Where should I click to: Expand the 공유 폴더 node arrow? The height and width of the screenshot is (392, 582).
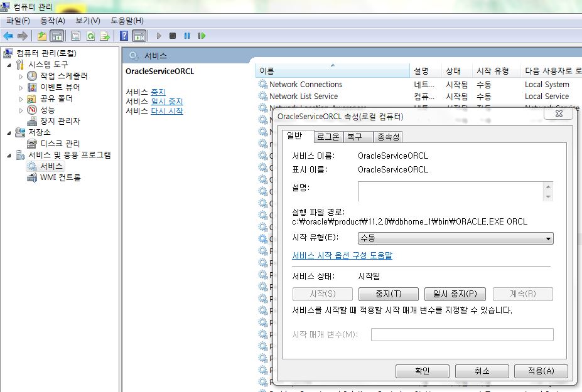pyautogui.click(x=21, y=99)
